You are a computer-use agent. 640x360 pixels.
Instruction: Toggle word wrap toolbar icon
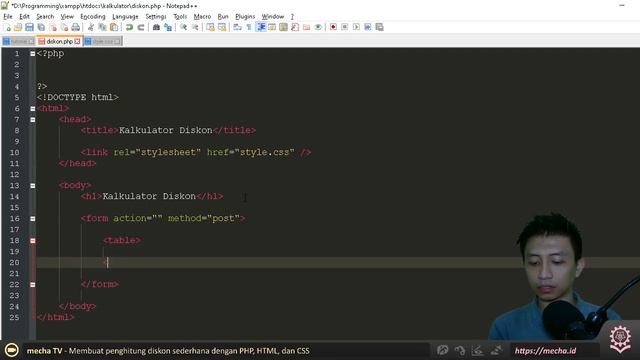pyautogui.click(x=238, y=27)
